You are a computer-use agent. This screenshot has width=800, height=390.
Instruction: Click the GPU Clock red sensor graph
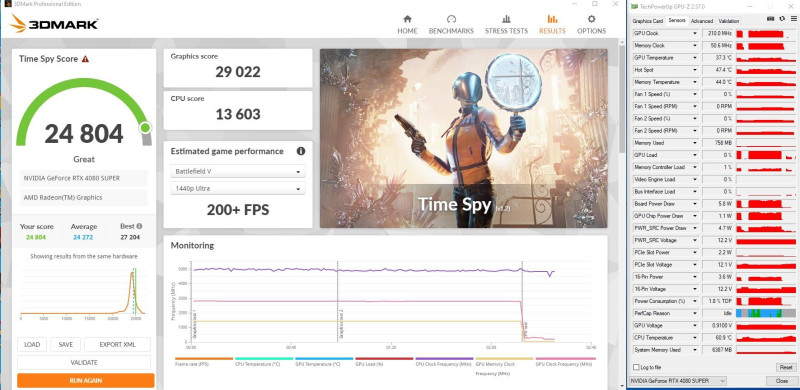click(x=765, y=34)
